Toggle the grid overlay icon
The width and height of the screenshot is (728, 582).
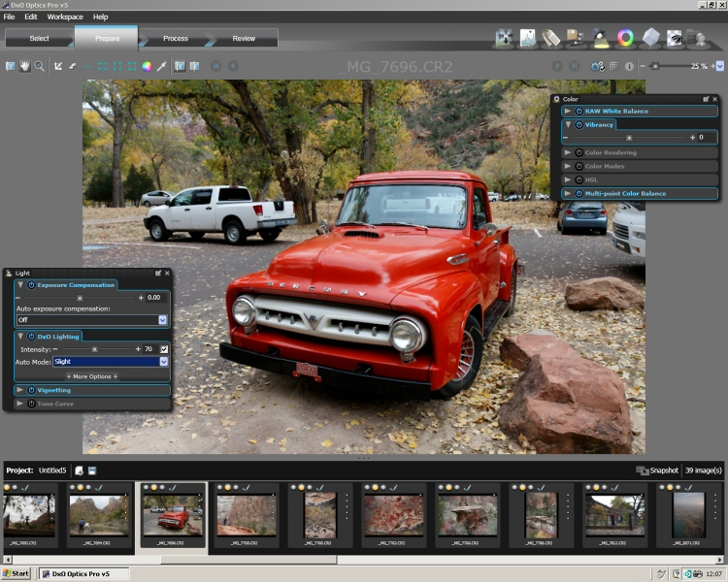613,66
